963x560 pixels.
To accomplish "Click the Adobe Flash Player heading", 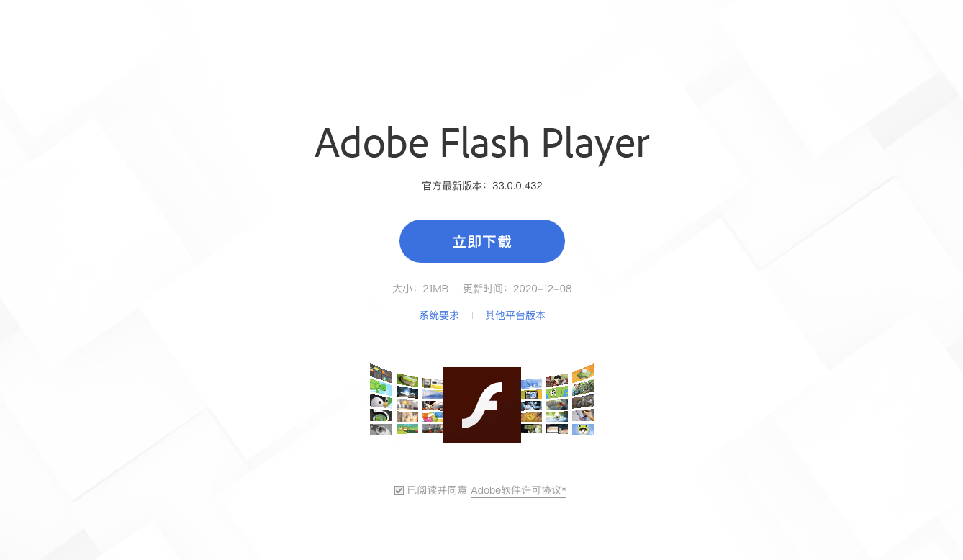I will point(482,143).
